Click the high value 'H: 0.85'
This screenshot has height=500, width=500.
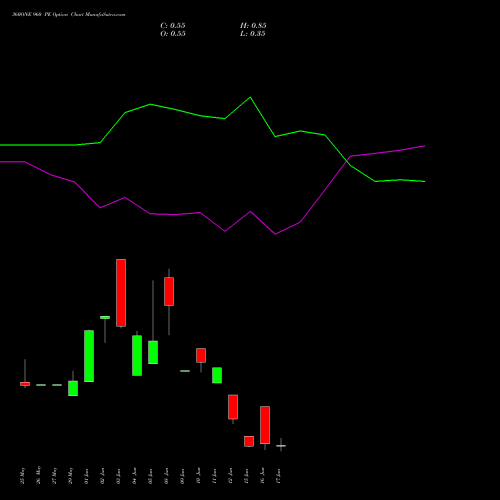coord(253,26)
